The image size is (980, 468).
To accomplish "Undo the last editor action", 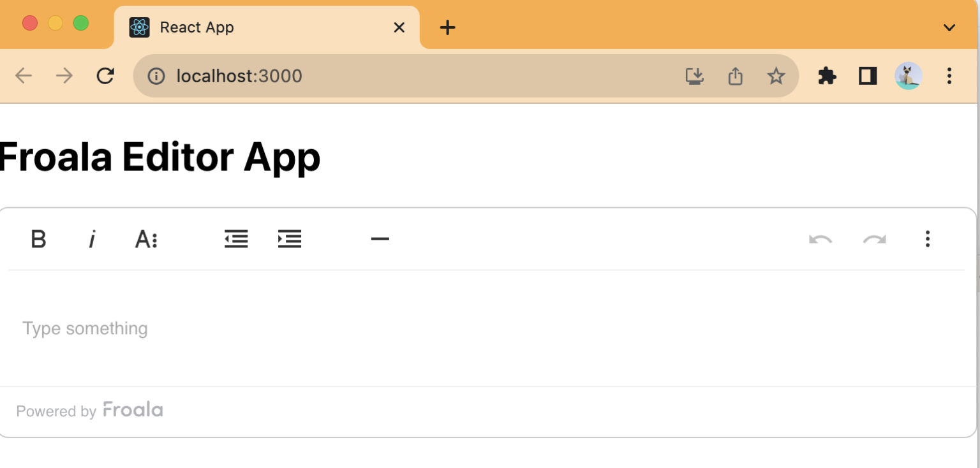I will coord(820,239).
